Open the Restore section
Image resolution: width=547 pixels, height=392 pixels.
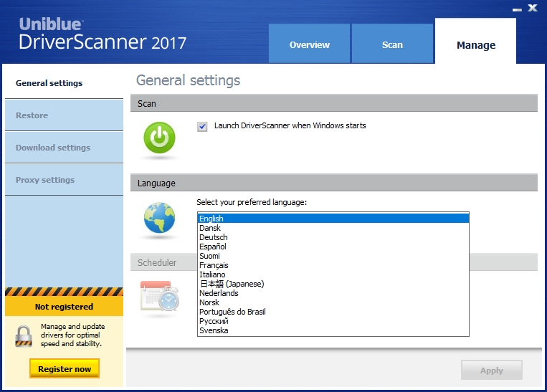(65, 115)
